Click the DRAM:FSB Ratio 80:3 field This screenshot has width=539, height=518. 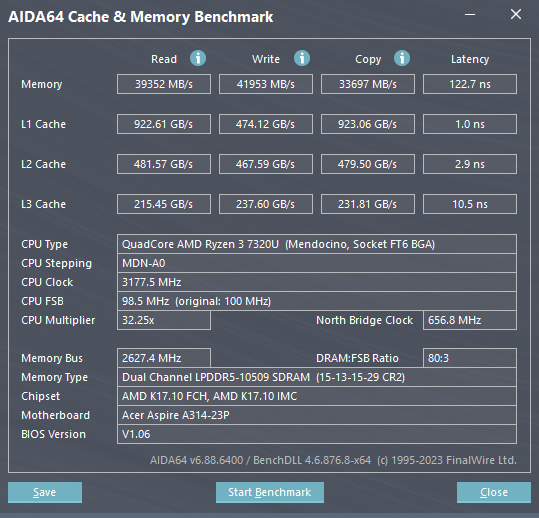point(470,358)
